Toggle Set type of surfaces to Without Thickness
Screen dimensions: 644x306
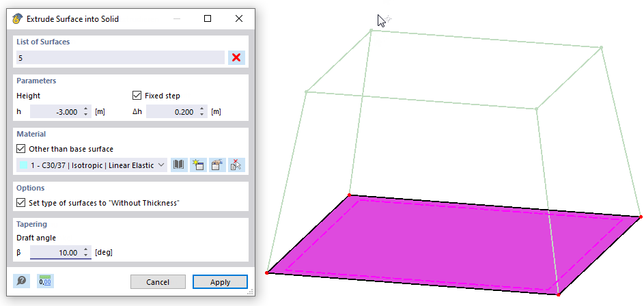tap(20, 203)
